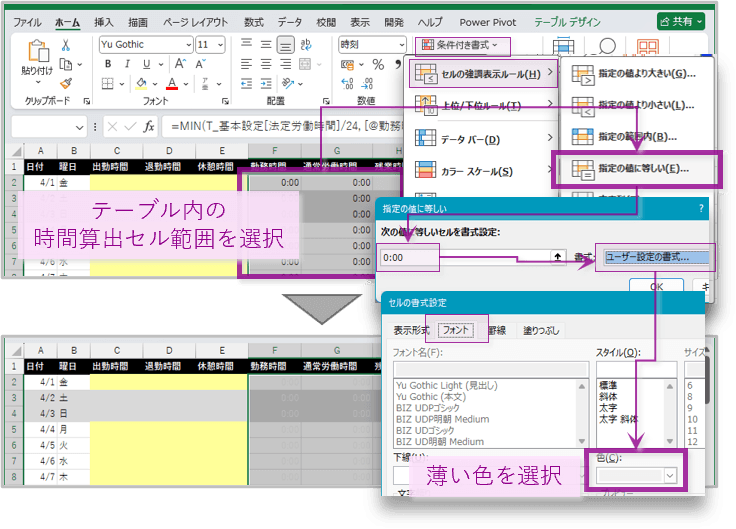Decrease font size with the smaller A icon
The height and width of the screenshot is (529, 736).
pos(200,64)
